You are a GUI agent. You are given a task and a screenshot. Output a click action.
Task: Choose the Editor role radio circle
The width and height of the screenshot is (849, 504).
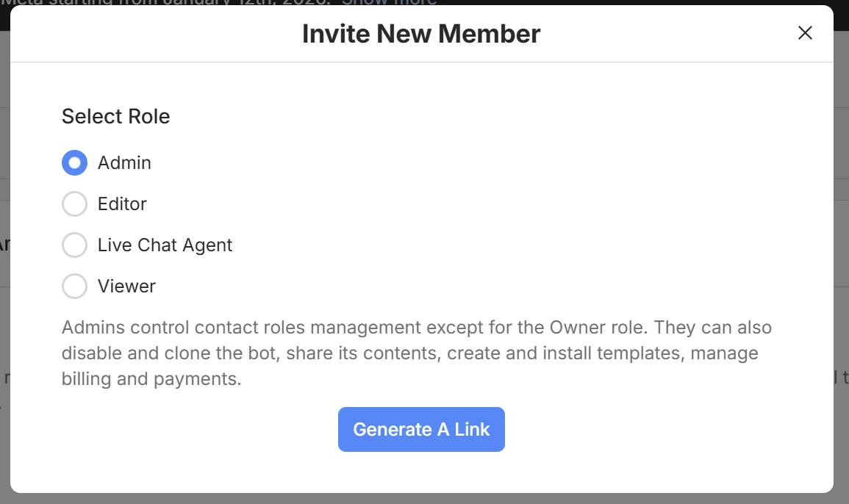pos(74,204)
